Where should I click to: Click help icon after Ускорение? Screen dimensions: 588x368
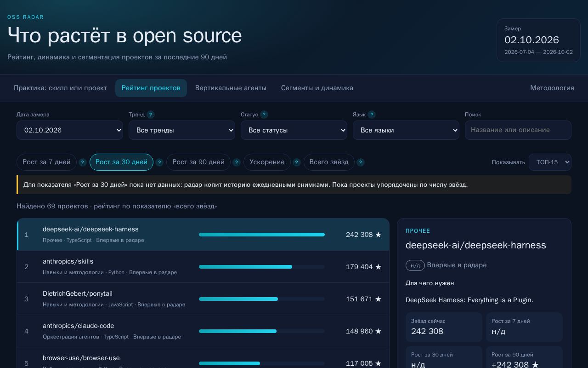tap(297, 162)
